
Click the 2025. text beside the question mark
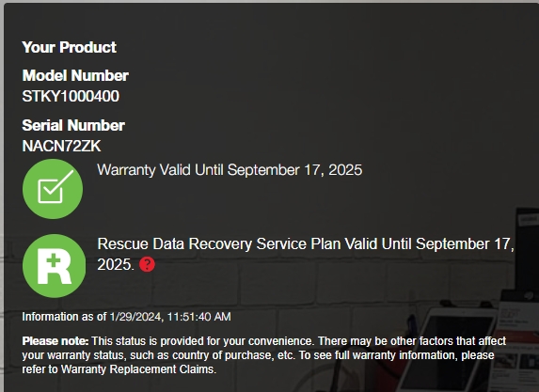(116, 264)
